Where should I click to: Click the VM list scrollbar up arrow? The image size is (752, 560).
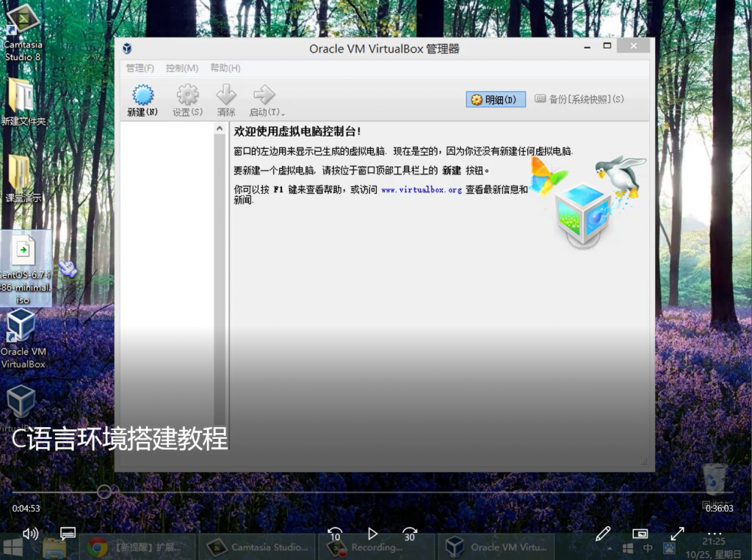click(x=219, y=128)
